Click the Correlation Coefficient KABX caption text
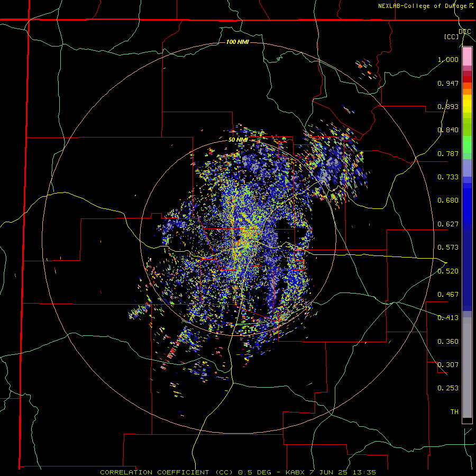The image size is (476, 476). (x=238, y=472)
